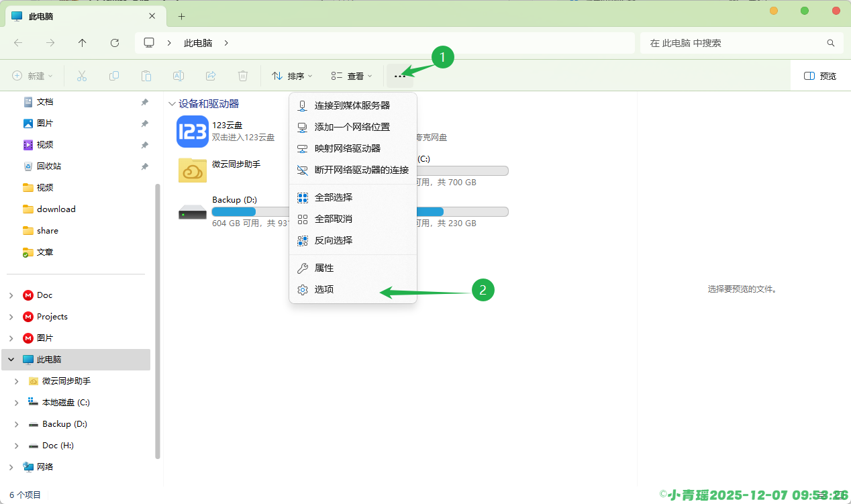The image size is (851, 504).
Task: Click the Rename icon in toolbar
Action: point(179,76)
